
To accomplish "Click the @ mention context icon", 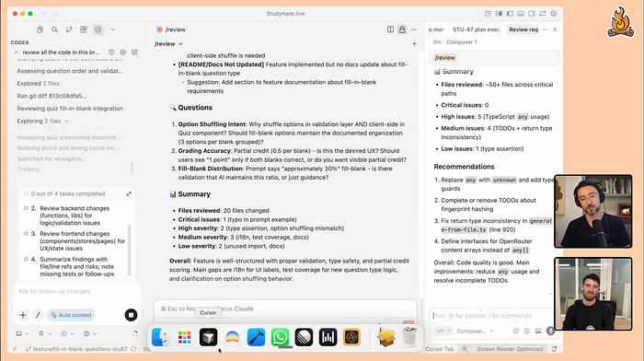I will [x=516, y=331].
